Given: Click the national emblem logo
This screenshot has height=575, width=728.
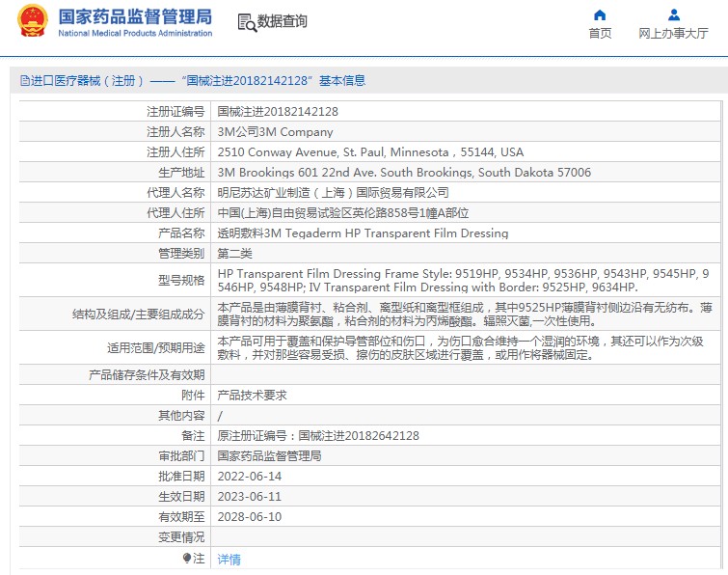Looking at the screenshot, I should 32,20.
